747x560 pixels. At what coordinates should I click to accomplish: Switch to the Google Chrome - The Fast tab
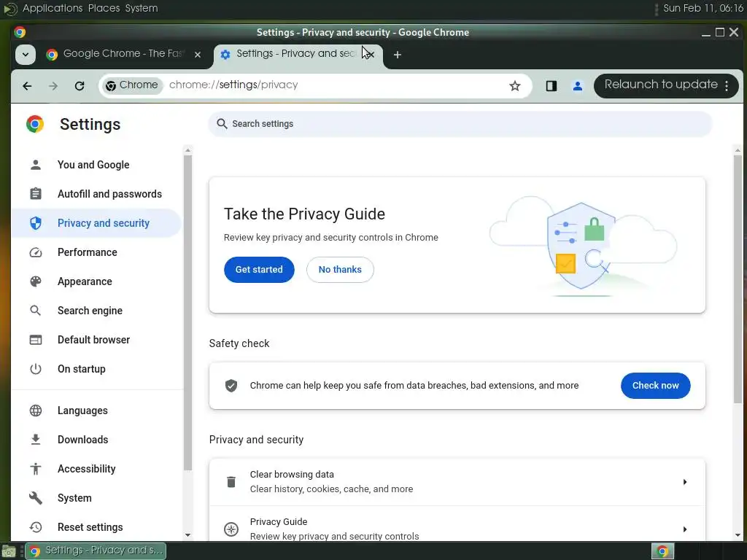click(124, 54)
